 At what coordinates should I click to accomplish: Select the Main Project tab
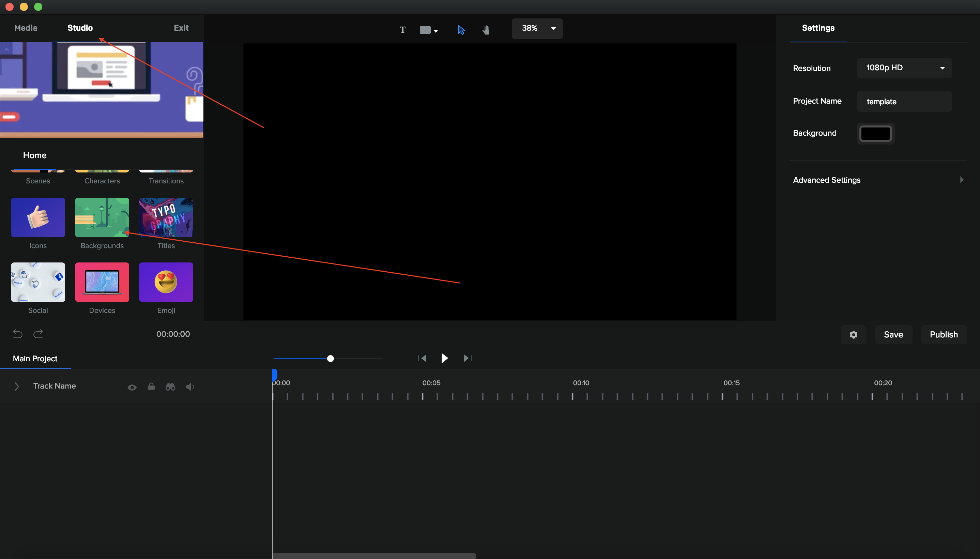click(35, 358)
